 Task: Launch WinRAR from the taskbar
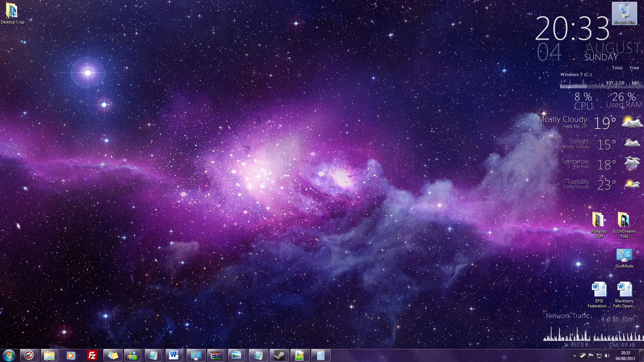[x=215, y=355]
